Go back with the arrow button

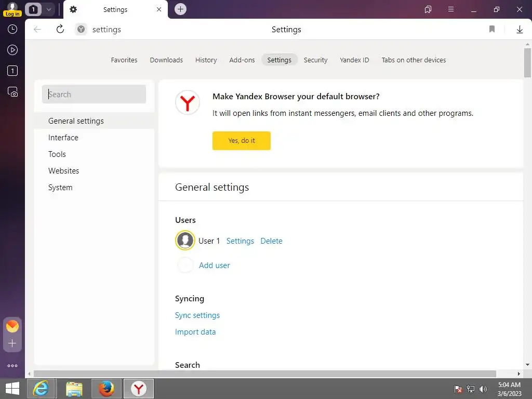[37, 30]
